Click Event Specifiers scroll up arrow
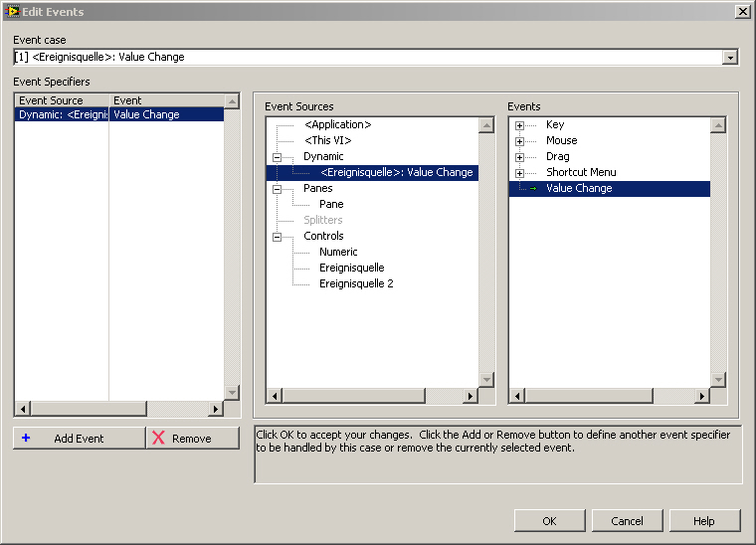This screenshot has height=545, width=756. (232, 101)
